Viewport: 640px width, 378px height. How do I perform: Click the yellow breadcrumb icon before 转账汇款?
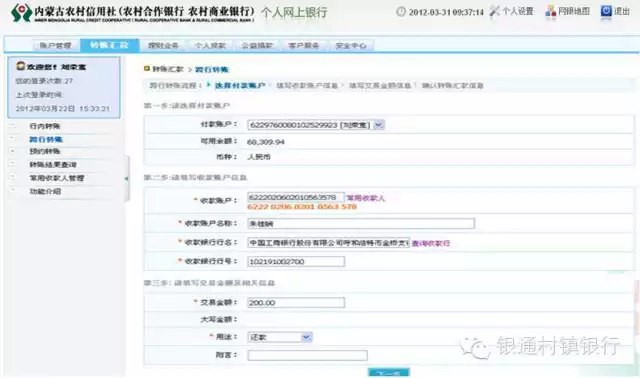pyautogui.click(x=147, y=69)
